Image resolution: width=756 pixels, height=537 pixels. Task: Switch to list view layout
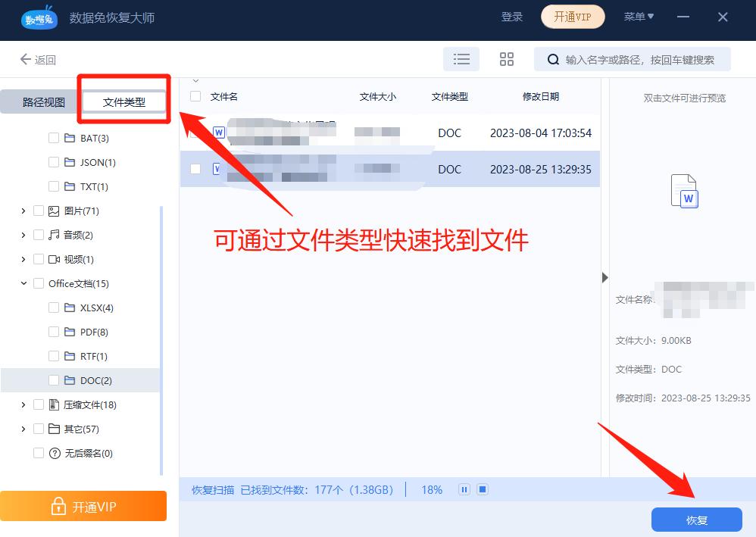tap(461, 58)
